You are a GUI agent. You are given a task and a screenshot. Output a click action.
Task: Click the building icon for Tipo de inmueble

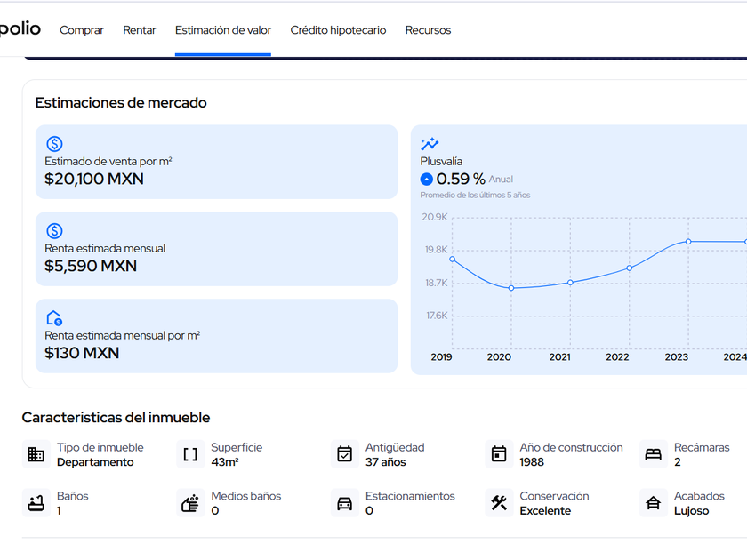pyautogui.click(x=36, y=454)
